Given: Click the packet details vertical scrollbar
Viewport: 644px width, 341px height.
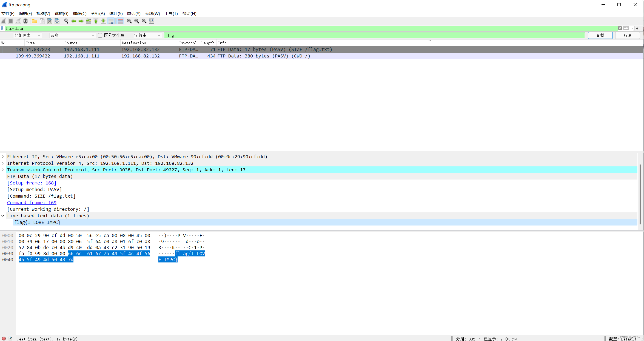Looking at the screenshot, I should pyautogui.click(x=640, y=194).
